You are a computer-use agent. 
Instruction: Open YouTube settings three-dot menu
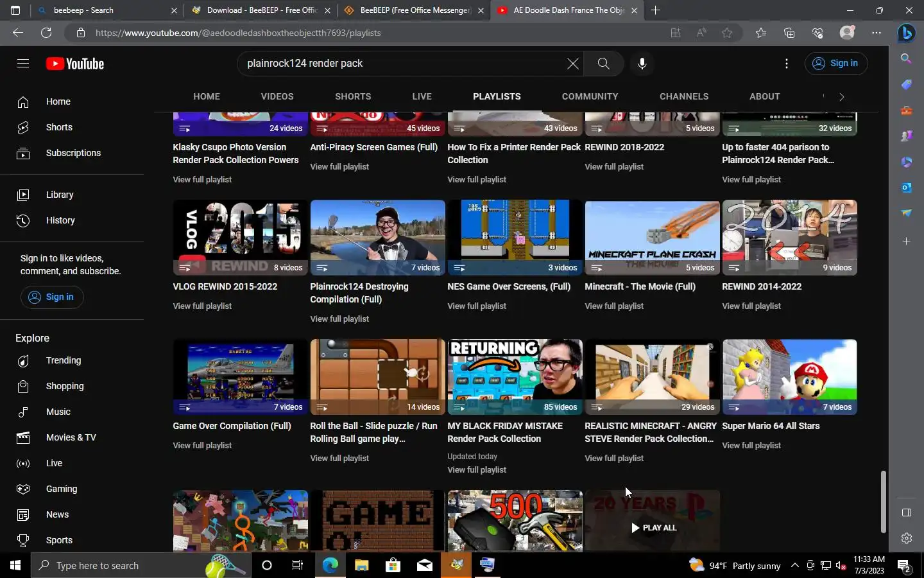(787, 64)
